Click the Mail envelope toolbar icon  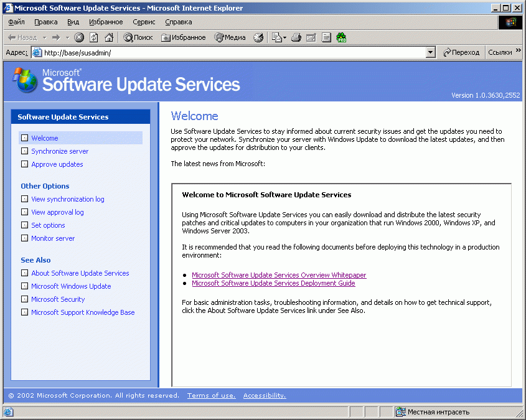tap(276, 37)
